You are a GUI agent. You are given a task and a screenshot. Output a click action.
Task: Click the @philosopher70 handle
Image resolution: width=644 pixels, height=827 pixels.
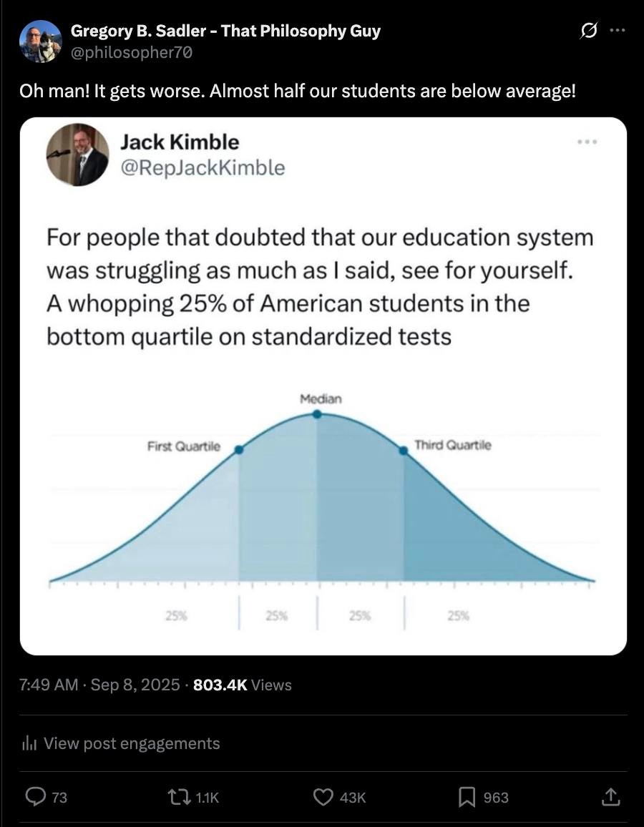(131, 52)
